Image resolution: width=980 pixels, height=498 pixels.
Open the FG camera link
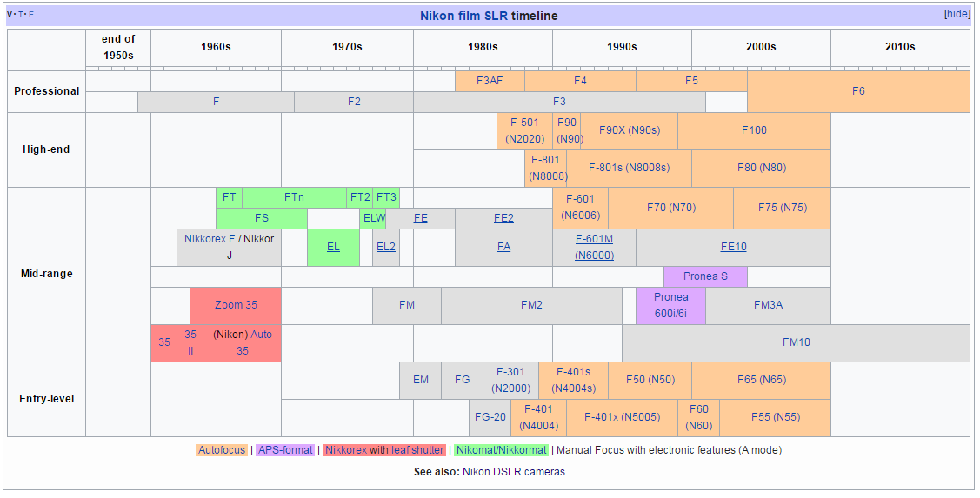(x=462, y=380)
